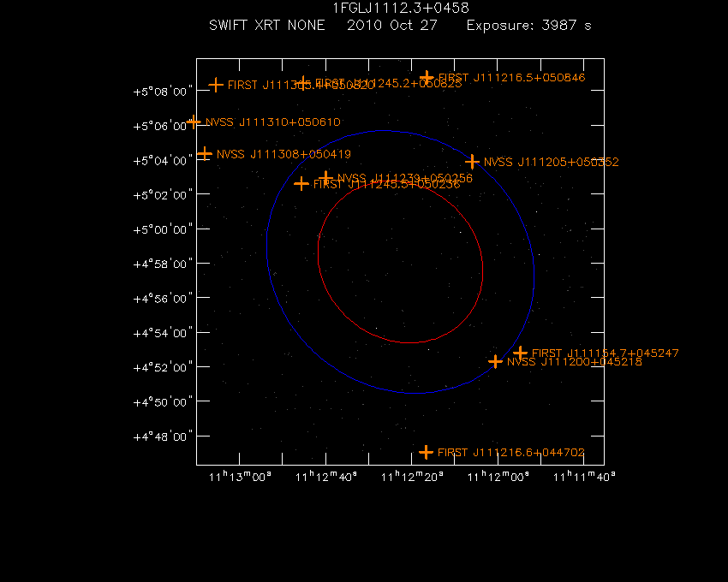Select the source label FIRST J111216.6+044702
Viewport: 728px width, 582px height.
click(511, 453)
